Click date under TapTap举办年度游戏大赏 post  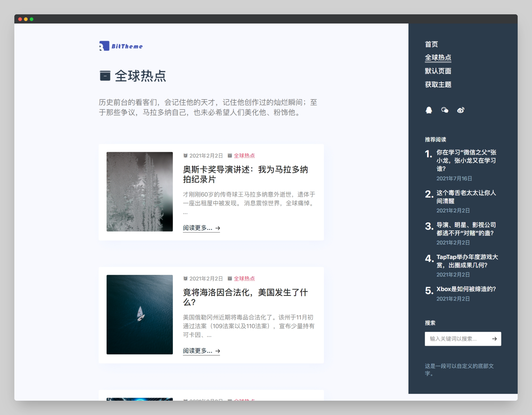point(453,275)
